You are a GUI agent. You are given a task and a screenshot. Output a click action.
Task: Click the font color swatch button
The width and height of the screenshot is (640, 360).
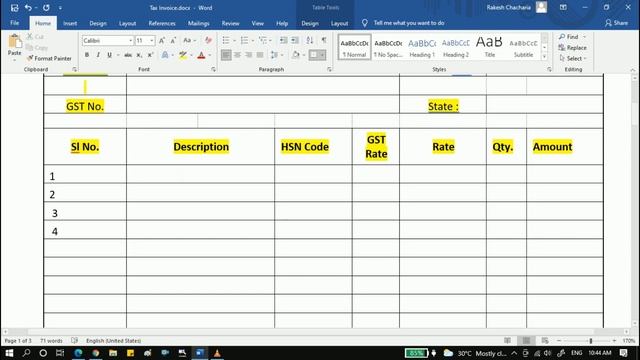[x=201, y=55]
